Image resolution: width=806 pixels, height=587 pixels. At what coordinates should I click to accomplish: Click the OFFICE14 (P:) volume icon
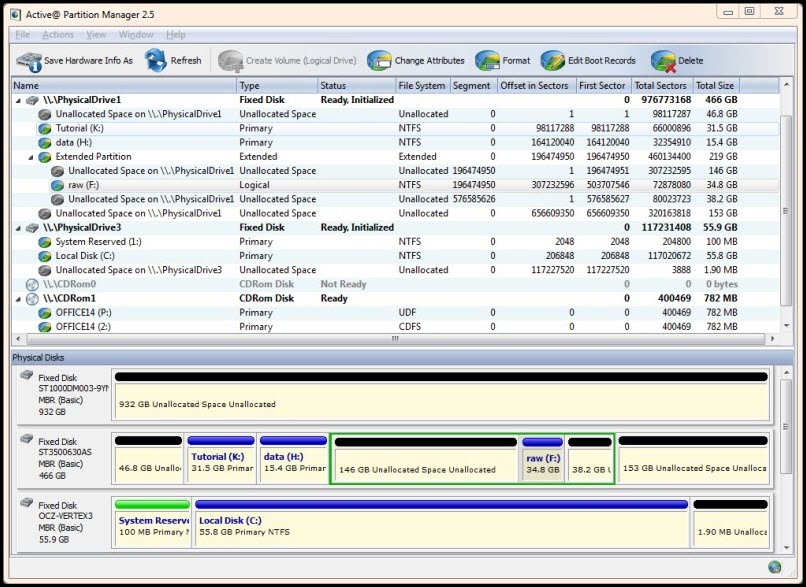pos(45,313)
